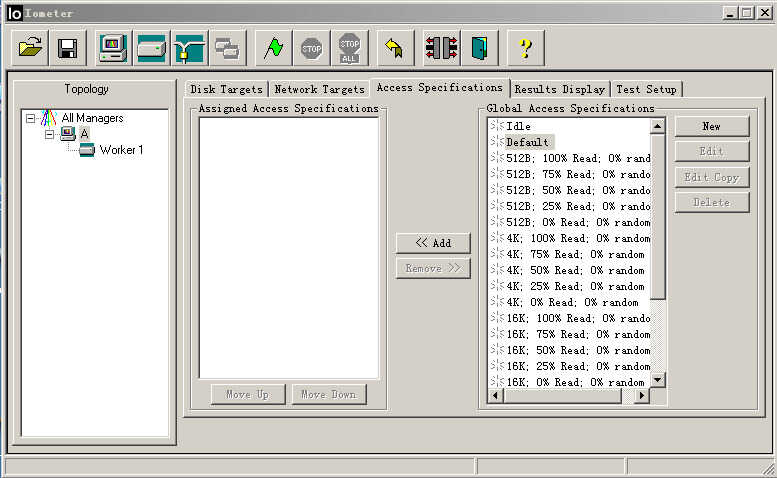Click the All Managers rainbow icon

[x=49, y=118]
